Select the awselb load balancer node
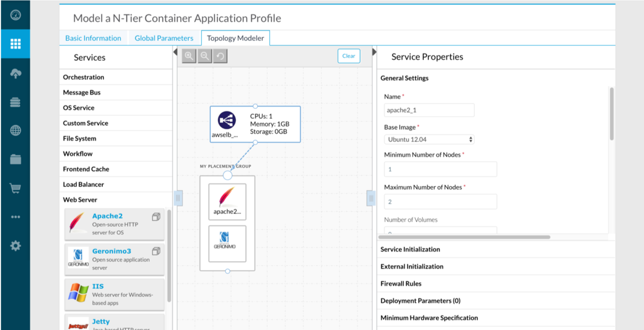The height and width of the screenshot is (330, 644). (255, 124)
